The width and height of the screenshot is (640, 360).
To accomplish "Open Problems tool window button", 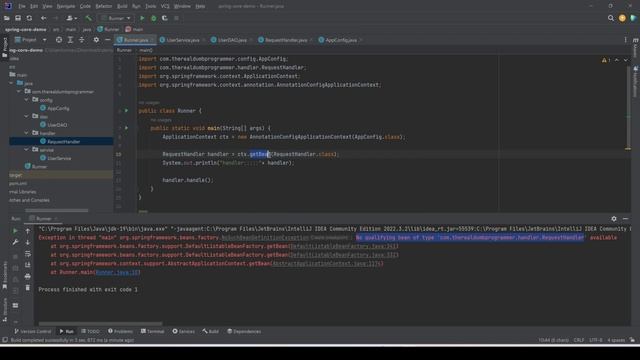I will [120, 331].
